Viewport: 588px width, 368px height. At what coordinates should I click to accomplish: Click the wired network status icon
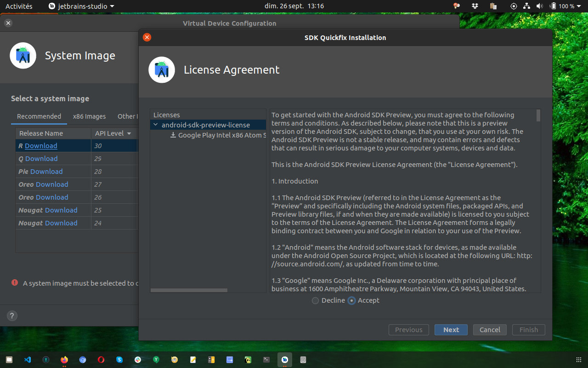527,6
